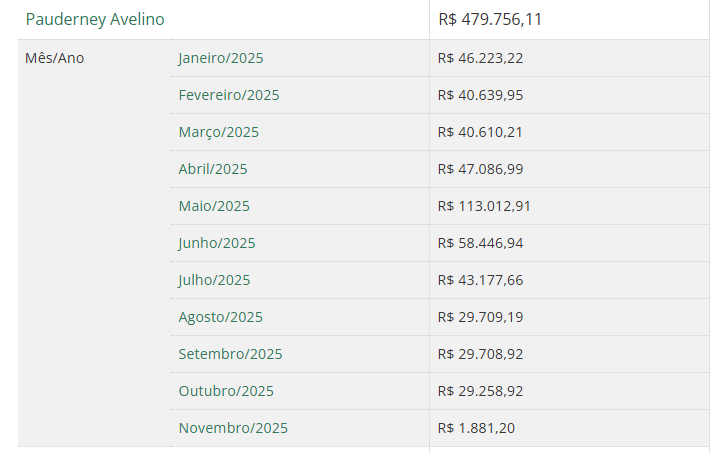Open the Pauderney Avelino link
The height and width of the screenshot is (453, 716).
click(95, 19)
